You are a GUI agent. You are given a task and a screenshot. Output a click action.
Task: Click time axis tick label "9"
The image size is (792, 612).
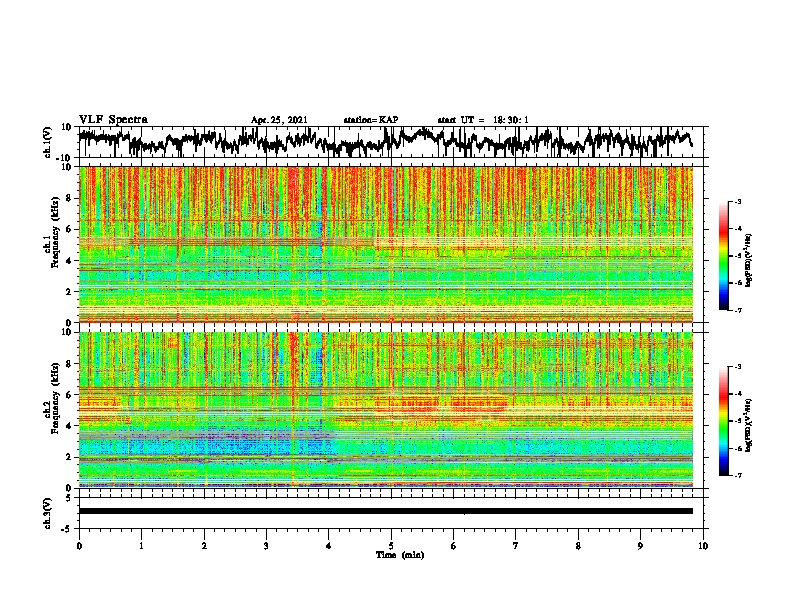[641, 546]
